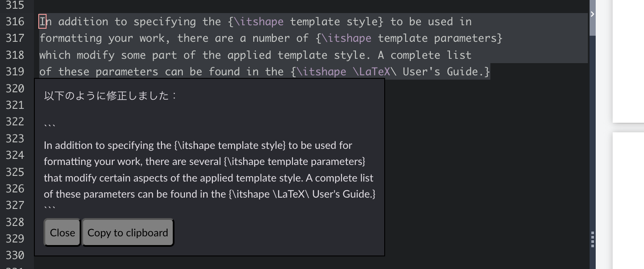The height and width of the screenshot is (269, 644).
Task: Click the chevron arrow at editor's right edge
Action: pyautogui.click(x=592, y=14)
